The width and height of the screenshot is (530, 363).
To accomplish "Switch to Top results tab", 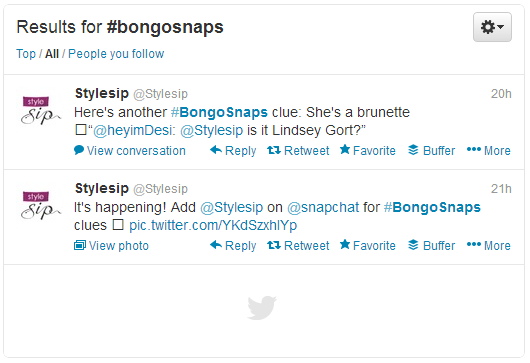I will click(x=26, y=54).
